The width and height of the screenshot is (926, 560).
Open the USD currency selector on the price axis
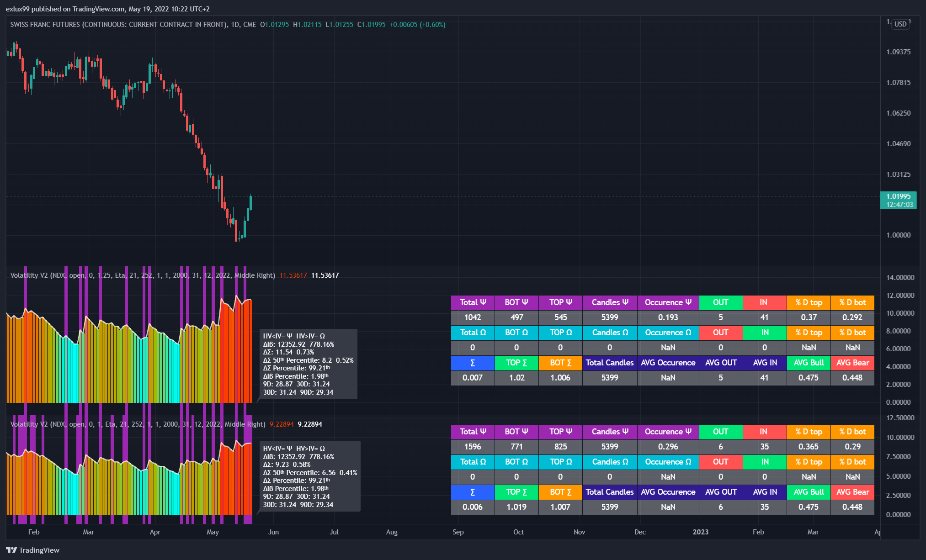(x=900, y=24)
